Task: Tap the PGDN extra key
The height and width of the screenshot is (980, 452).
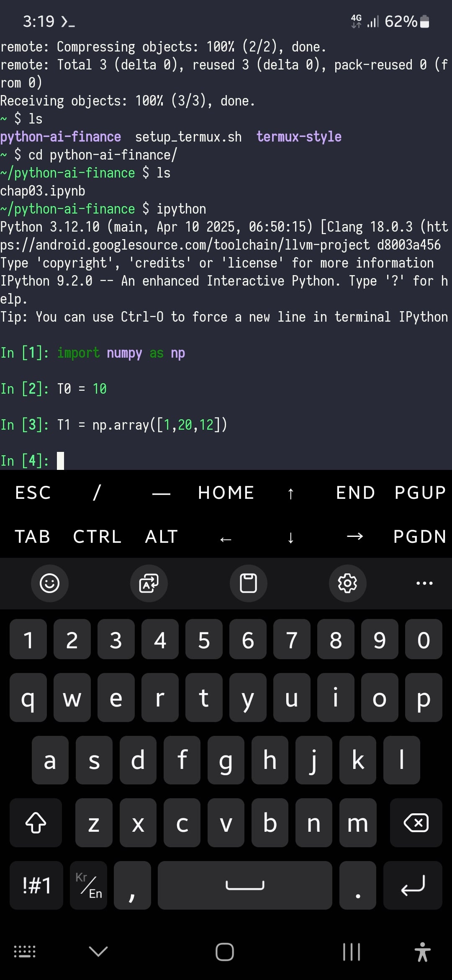Action: coord(420,537)
